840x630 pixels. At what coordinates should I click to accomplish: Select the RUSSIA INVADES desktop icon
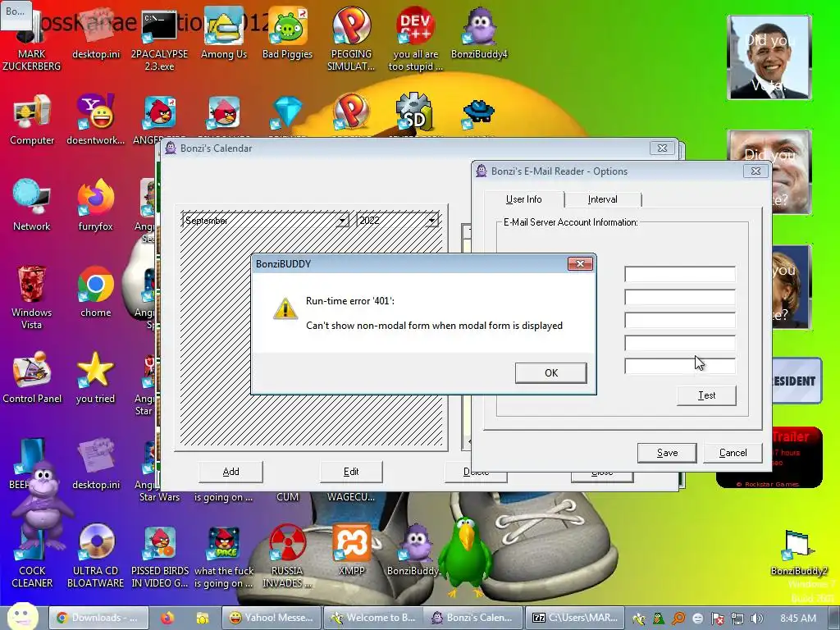(x=287, y=556)
